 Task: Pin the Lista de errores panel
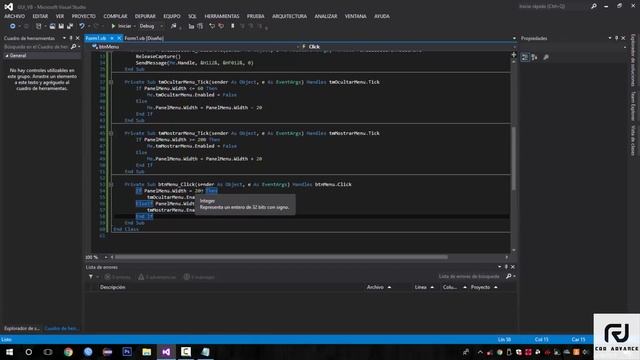[x=506, y=267]
